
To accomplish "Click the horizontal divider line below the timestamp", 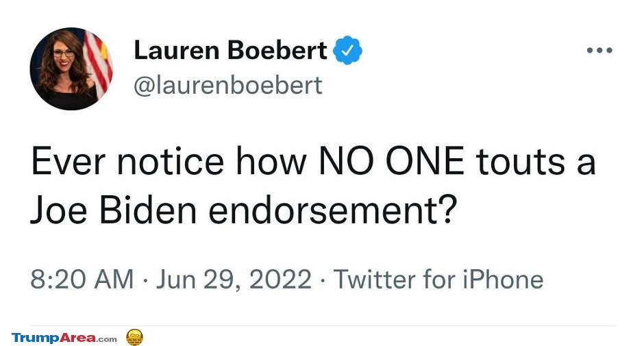I will [322, 325].
